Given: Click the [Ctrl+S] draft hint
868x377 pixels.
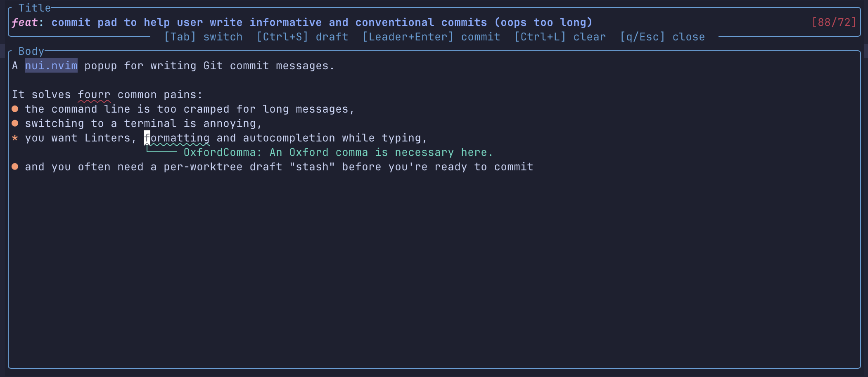Looking at the screenshot, I should [x=302, y=37].
